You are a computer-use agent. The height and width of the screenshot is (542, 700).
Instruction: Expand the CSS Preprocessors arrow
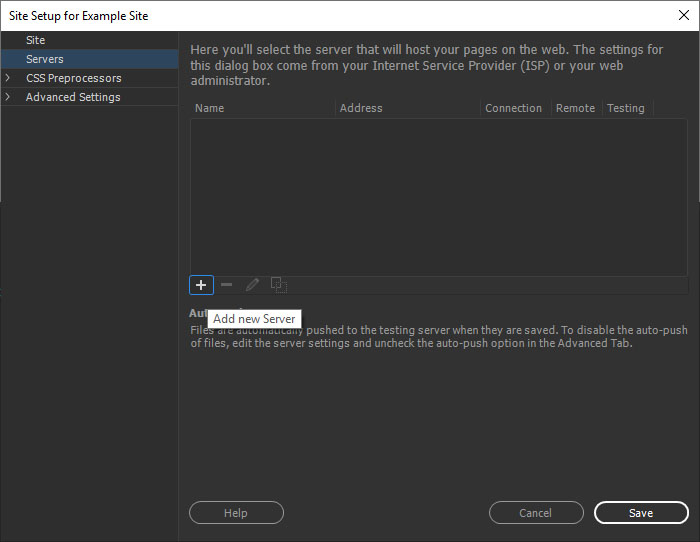[x=9, y=78]
